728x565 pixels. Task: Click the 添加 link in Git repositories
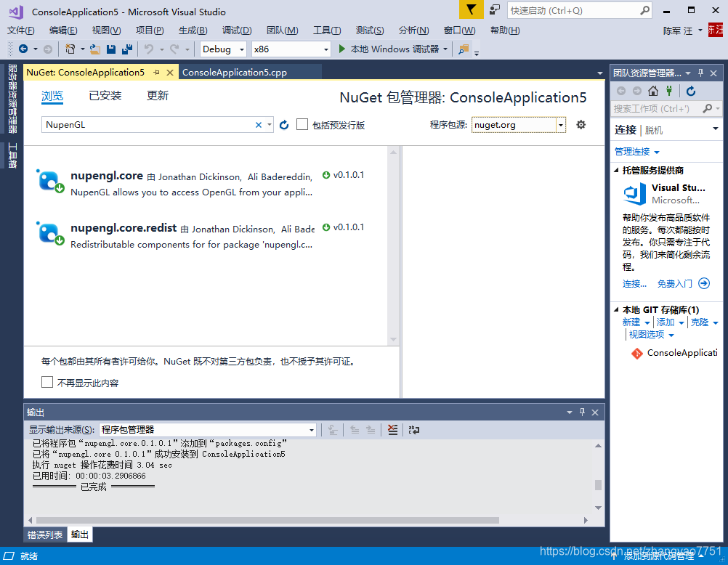tap(666, 322)
